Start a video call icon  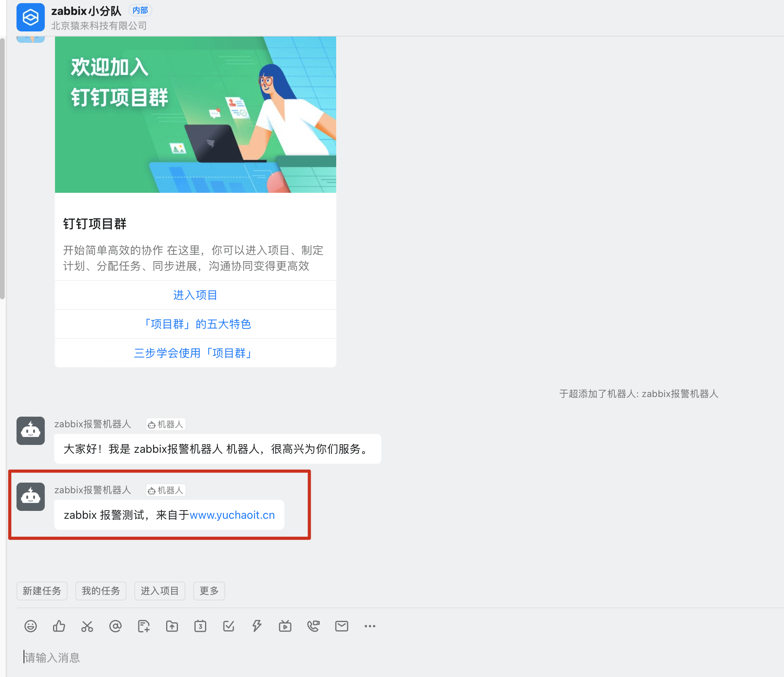[313, 626]
